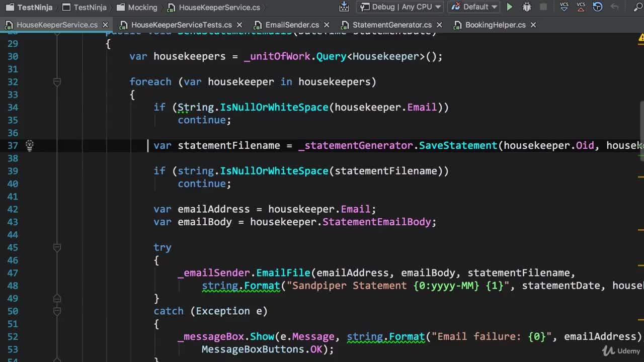Screen dimensions: 644x362
Task: Click line number 37 in the gutter
Action: pos(13,145)
